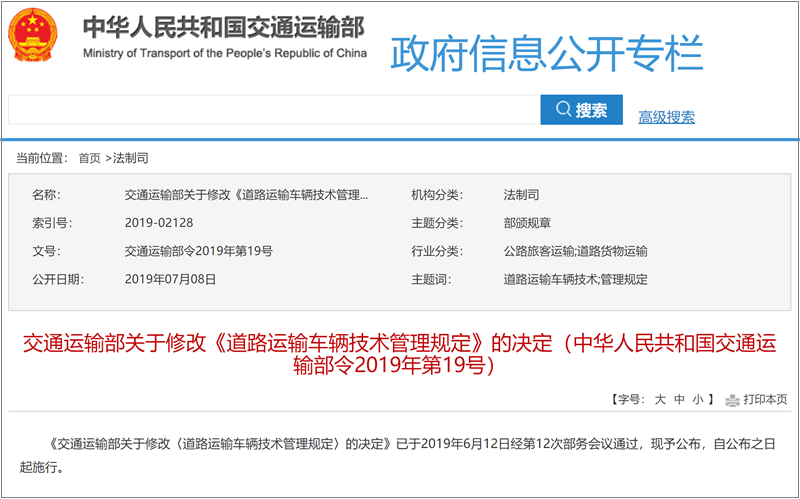The height and width of the screenshot is (499, 800).
Task: Click the national emblem logo
Action: pyautogui.click(x=33, y=36)
